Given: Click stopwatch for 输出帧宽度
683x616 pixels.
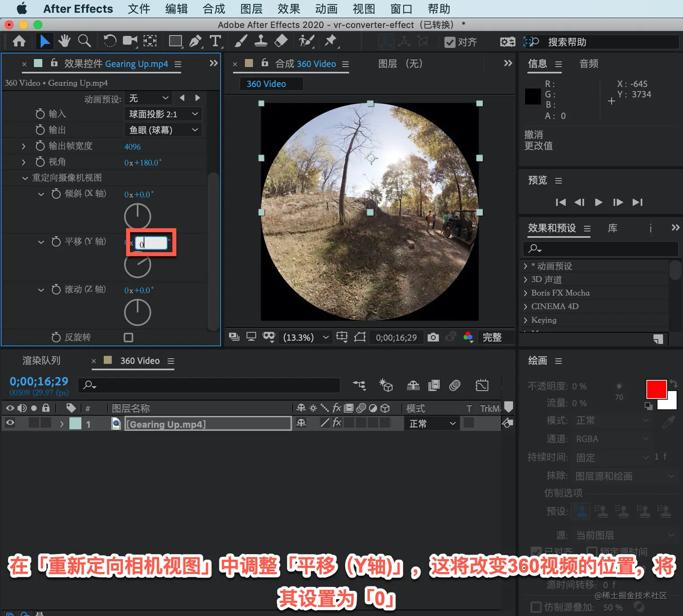Looking at the screenshot, I should click(x=40, y=146).
